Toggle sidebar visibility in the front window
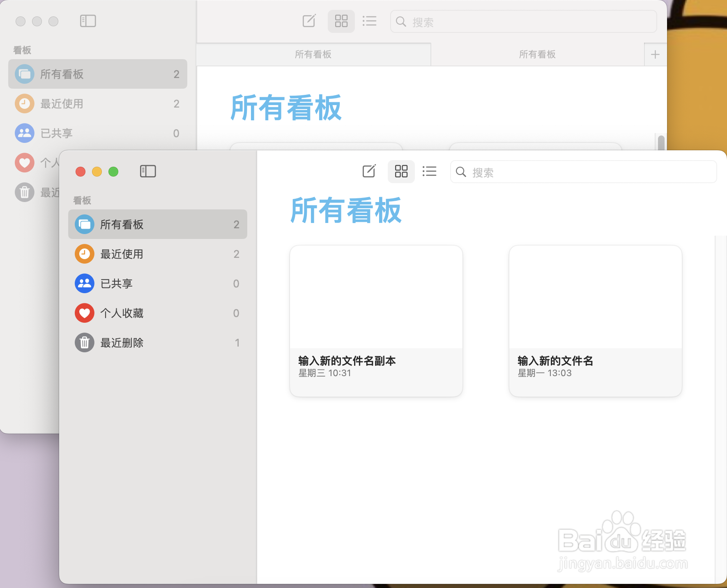The width and height of the screenshot is (727, 588). pos(148,171)
